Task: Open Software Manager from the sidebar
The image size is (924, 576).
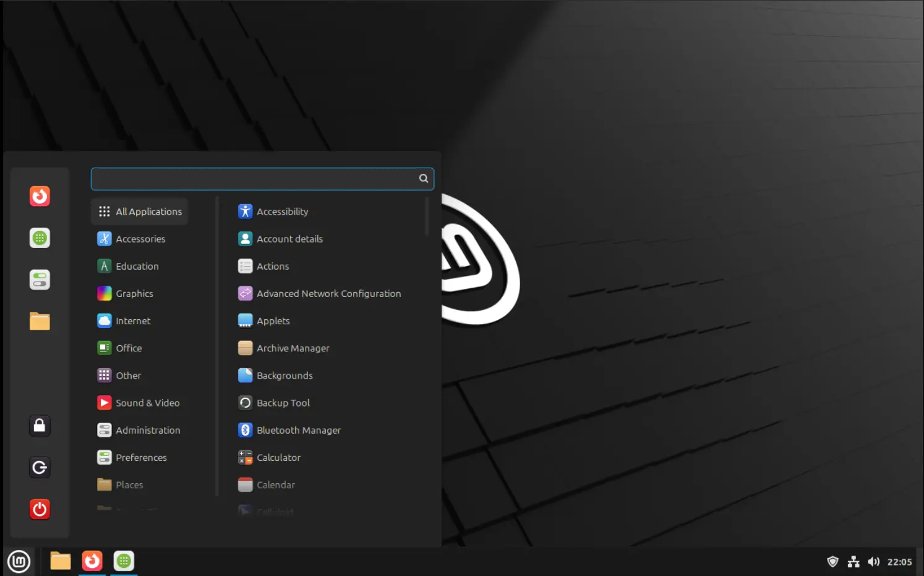Action: pos(40,238)
